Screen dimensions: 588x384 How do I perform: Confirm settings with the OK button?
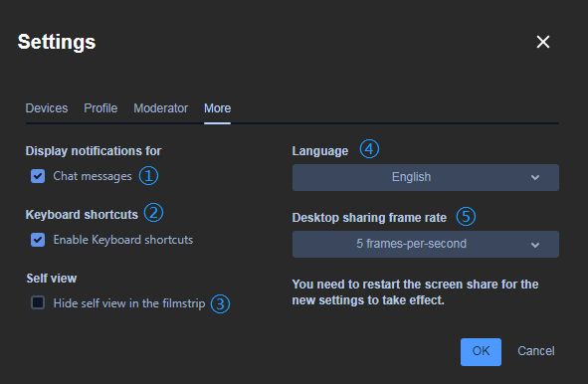pos(481,352)
